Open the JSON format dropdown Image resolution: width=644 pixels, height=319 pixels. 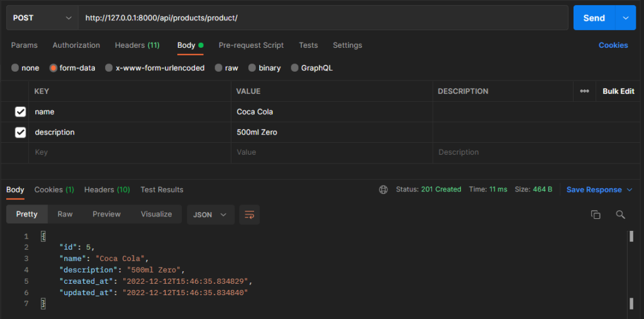(x=210, y=215)
